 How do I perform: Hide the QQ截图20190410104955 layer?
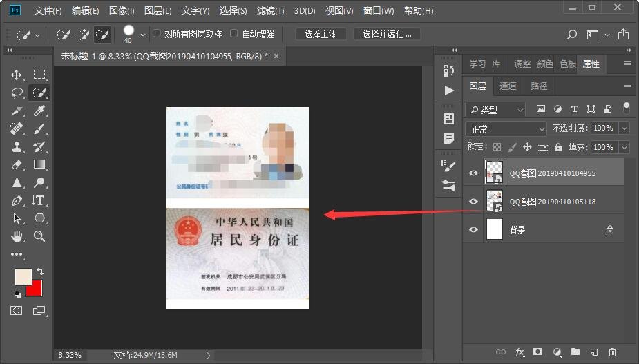(473, 173)
